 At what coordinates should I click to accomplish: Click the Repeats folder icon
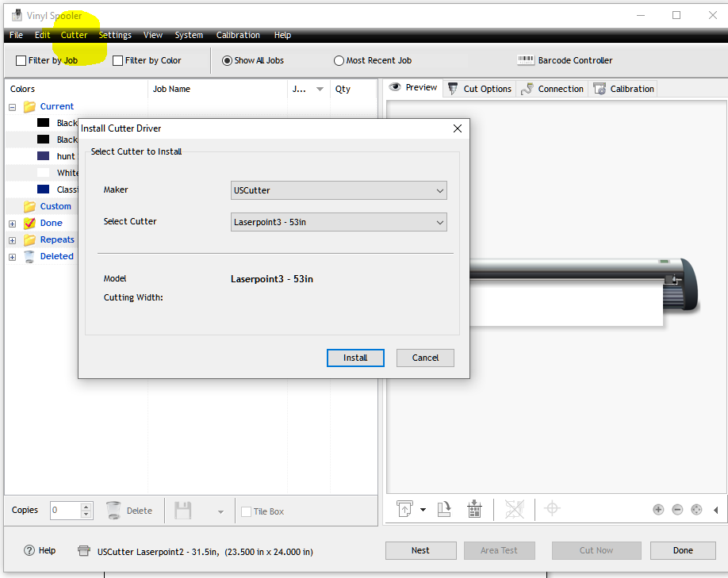pos(29,239)
